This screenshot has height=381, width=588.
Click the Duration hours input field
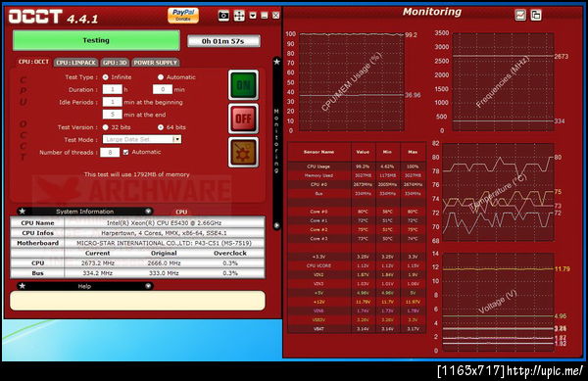(112, 89)
